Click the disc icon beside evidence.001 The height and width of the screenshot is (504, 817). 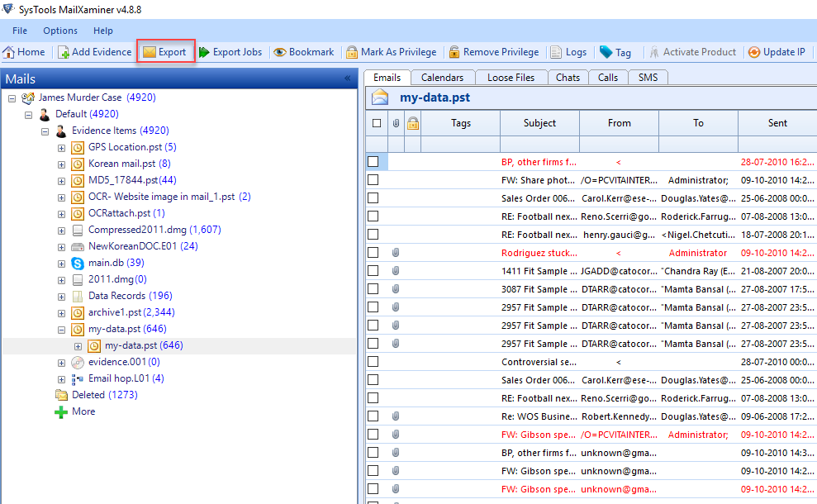point(78,362)
